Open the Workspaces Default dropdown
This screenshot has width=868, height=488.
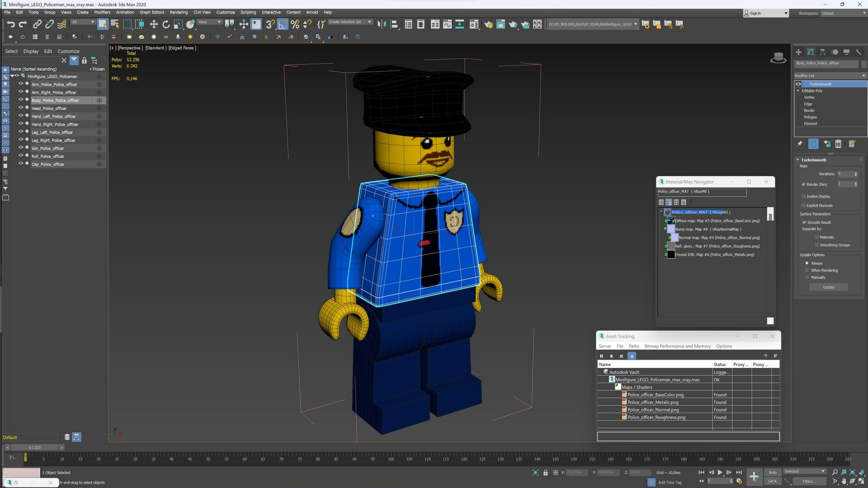pos(843,13)
